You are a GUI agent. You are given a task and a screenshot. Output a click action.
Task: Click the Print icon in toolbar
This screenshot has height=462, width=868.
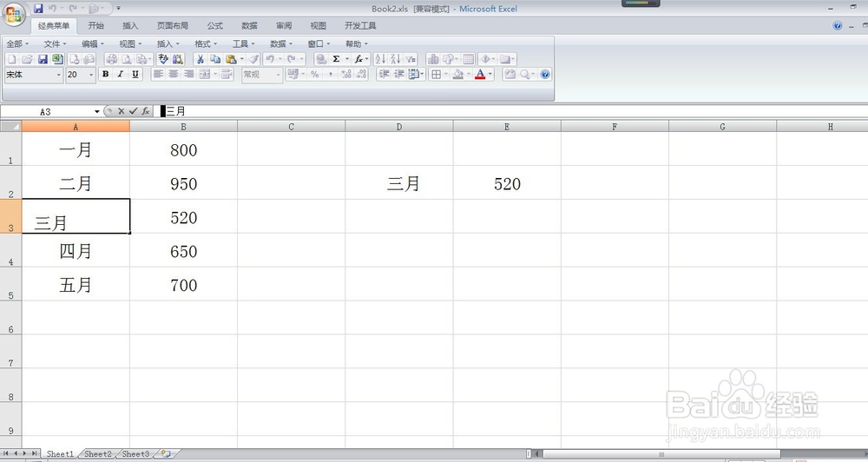coord(111,59)
